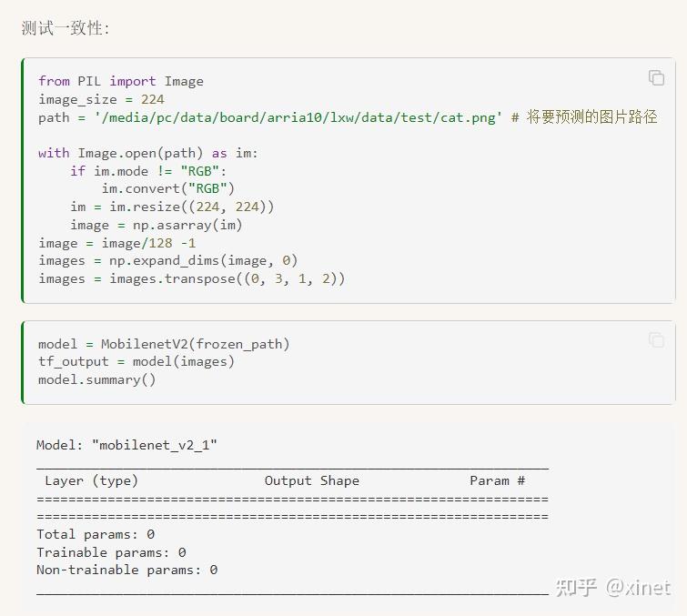Image resolution: width=687 pixels, height=616 pixels.
Task: Click the tf_output = model(images) line
Action: [x=136, y=361]
